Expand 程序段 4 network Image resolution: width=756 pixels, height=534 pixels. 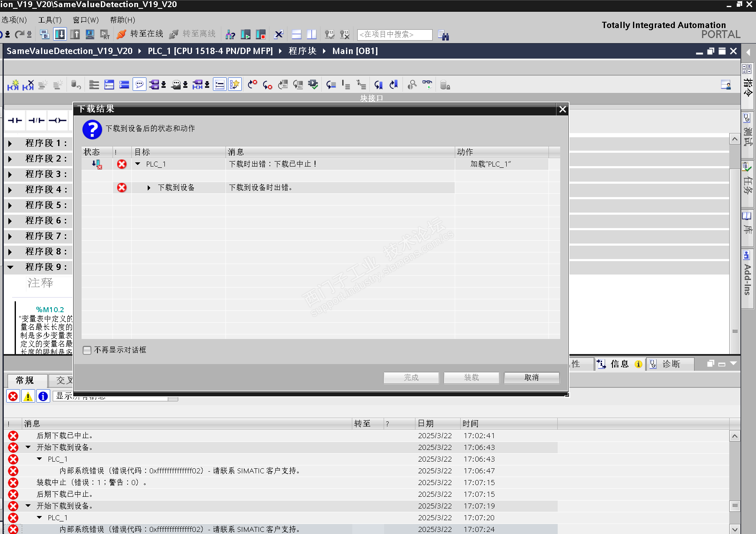tap(10, 190)
